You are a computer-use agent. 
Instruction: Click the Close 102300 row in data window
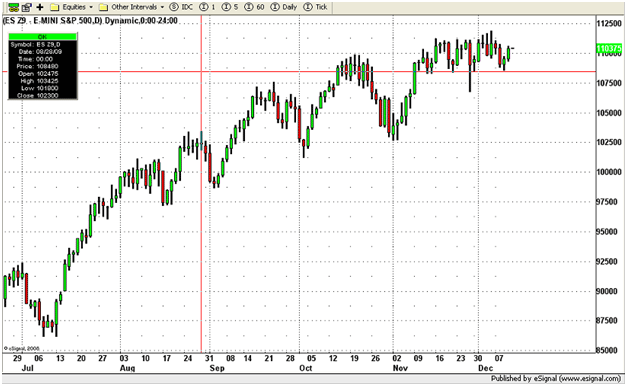click(38, 96)
